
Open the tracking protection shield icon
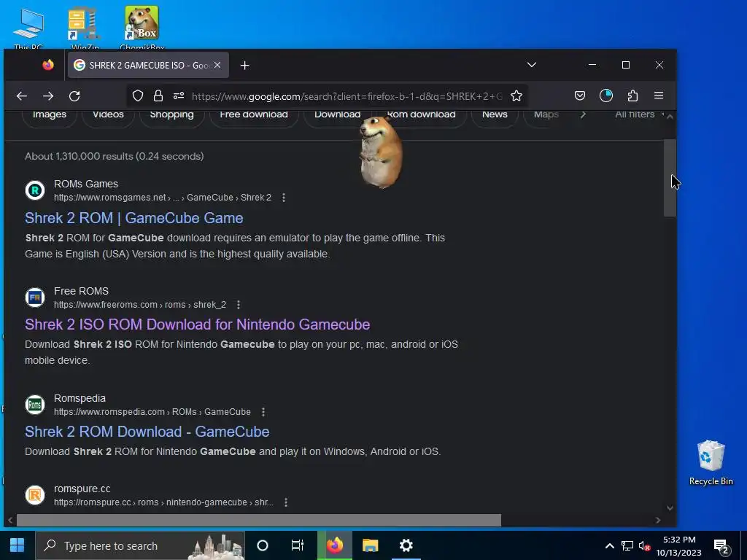tap(138, 96)
